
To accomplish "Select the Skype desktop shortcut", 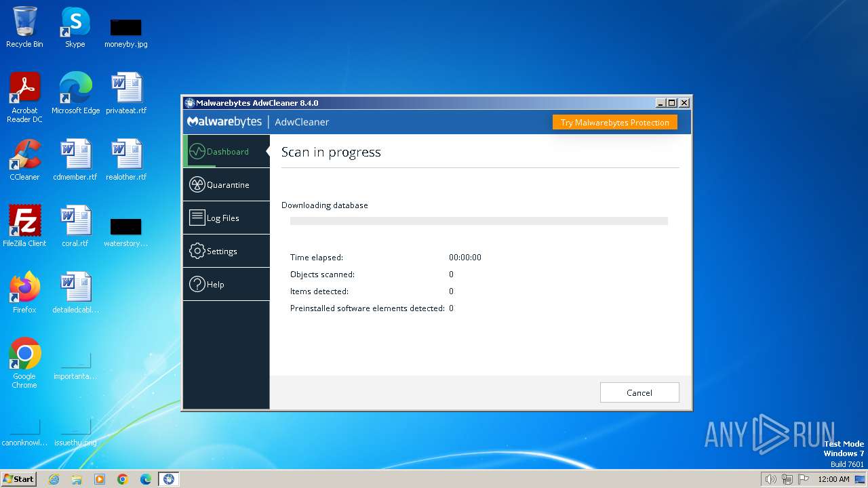I will (75, 28).
